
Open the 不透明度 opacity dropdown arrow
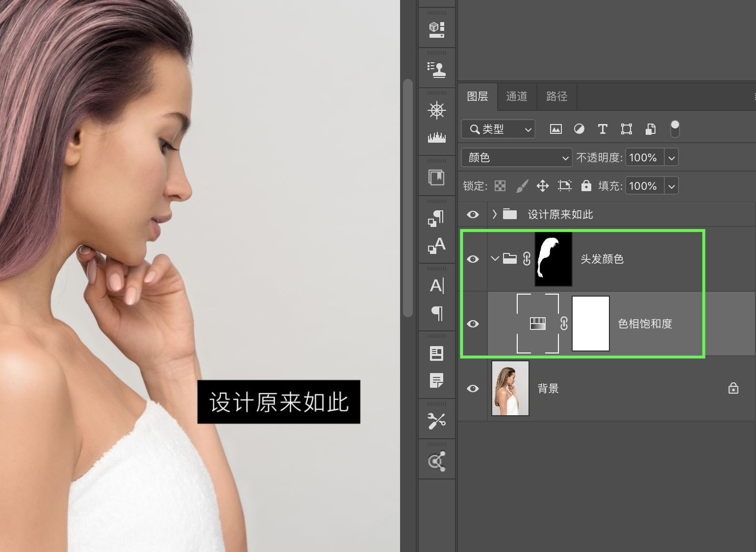671,158
